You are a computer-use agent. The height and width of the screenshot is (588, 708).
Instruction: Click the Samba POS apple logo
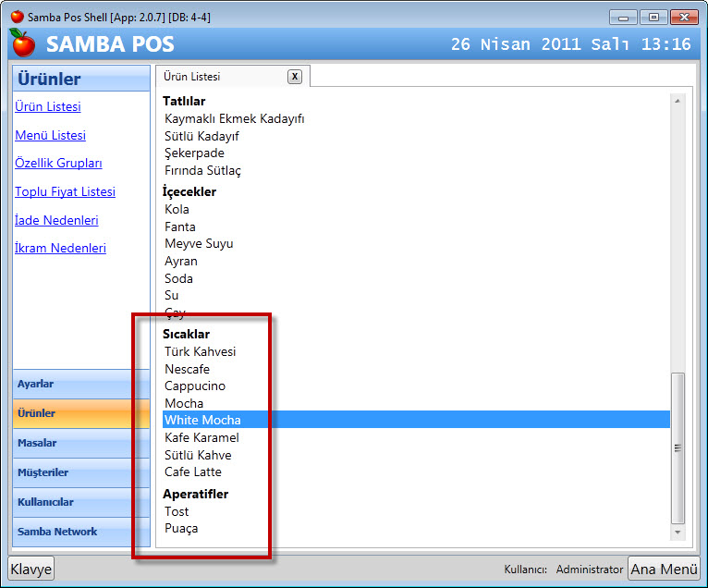click(x=22, y=43)
